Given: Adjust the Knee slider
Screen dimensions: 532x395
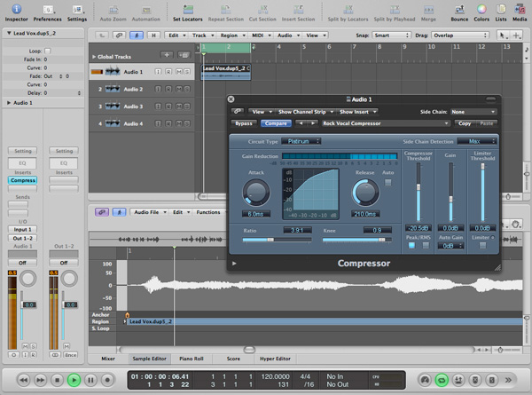Looking at the screenshot, I should tap(382, 240).
